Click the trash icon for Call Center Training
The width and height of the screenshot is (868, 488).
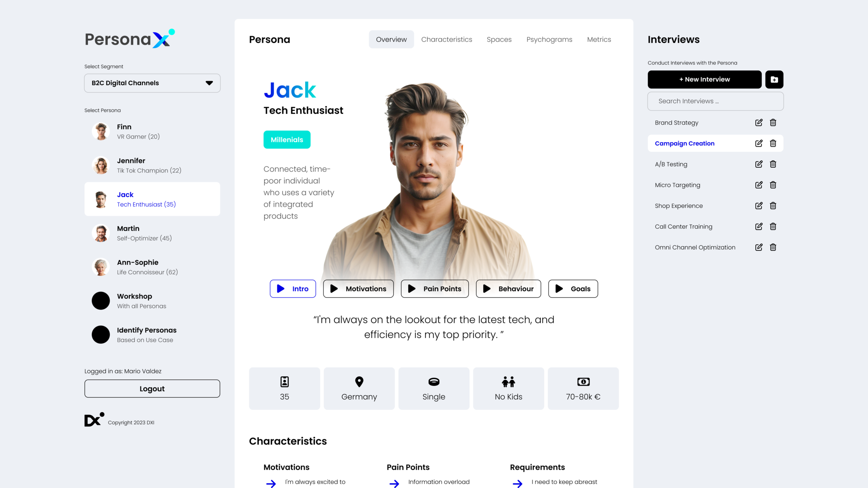[773, 226]
